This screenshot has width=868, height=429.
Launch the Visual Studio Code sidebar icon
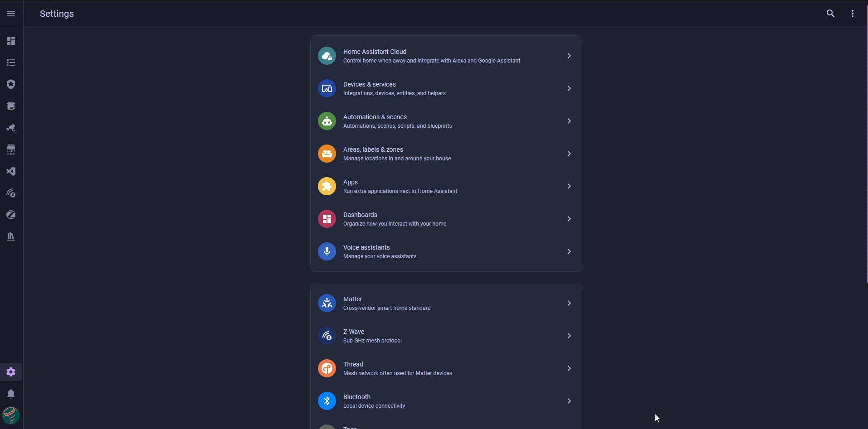11,171
